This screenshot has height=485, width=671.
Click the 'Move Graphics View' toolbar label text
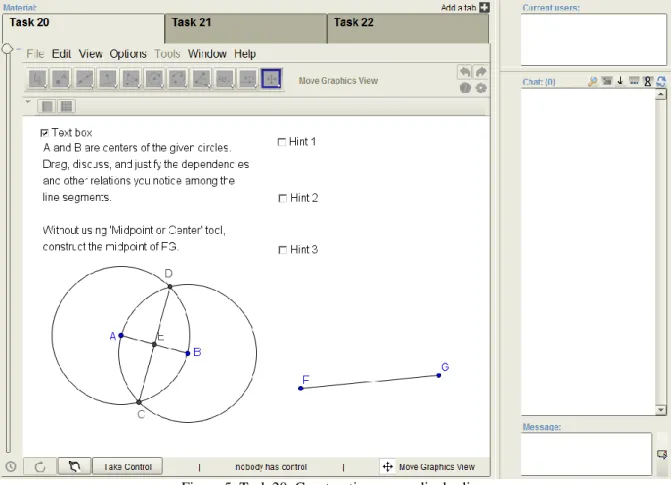(x=338, y=80)
